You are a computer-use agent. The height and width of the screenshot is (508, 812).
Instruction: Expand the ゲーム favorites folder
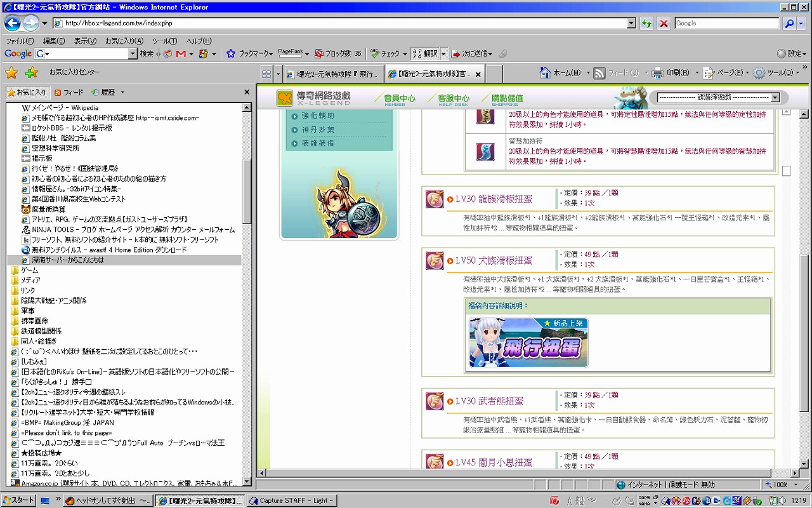pyautogui.click(x=30, y=270)
